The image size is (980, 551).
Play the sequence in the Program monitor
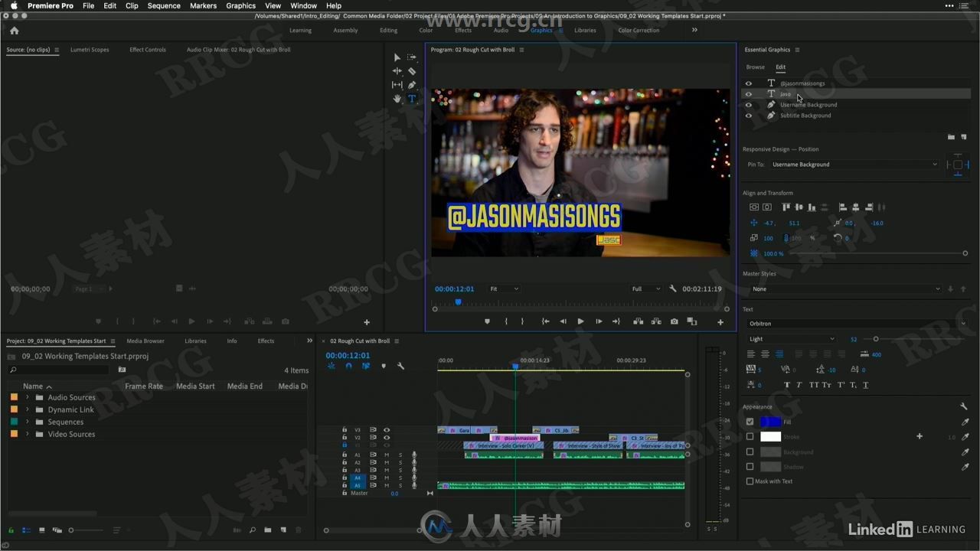coord(580,321)
